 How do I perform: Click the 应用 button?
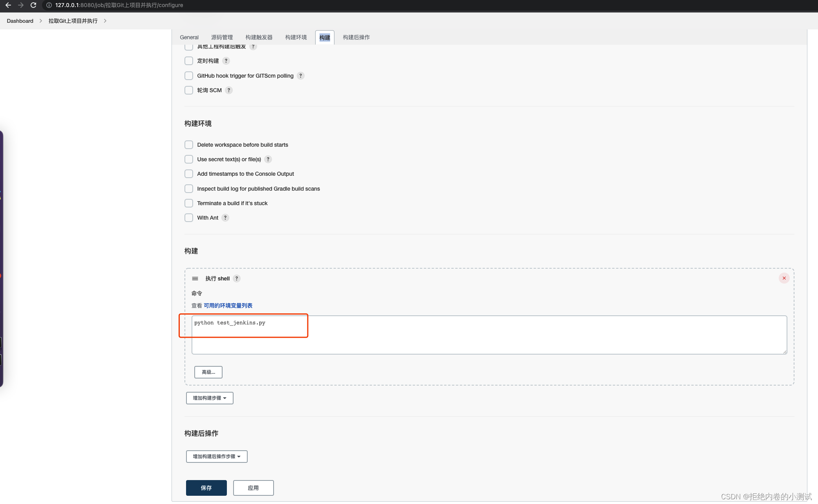254,488
